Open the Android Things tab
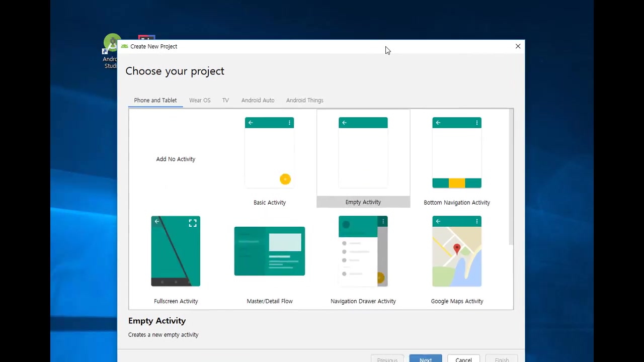 point(304,100)
